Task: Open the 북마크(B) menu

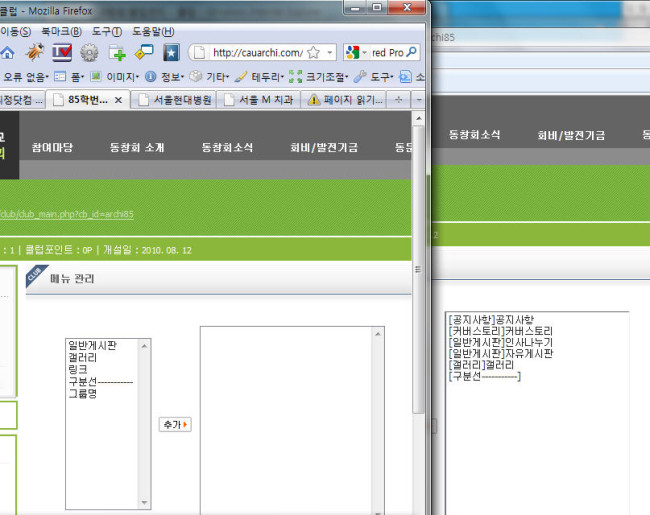Action: 61,32
